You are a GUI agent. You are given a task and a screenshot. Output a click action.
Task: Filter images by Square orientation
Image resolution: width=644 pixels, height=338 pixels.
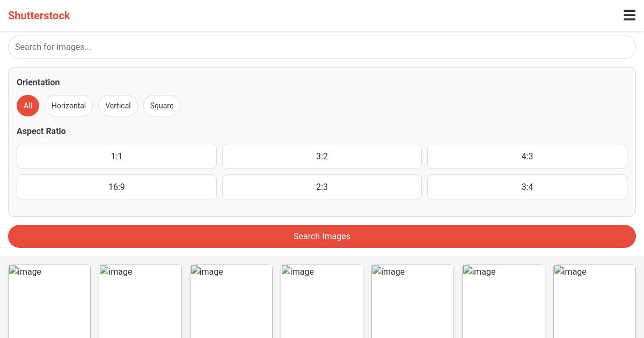tap(162, 106)
